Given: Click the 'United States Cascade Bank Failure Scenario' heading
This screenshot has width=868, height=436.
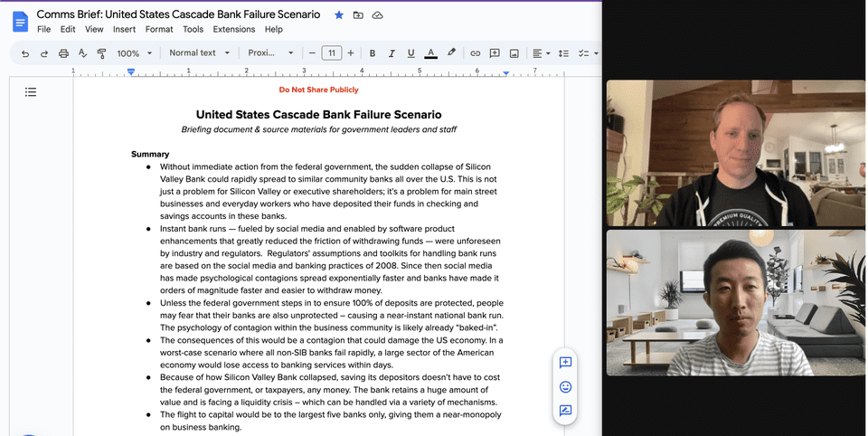Looking at the screenshot, I should (x=319, y=115).
